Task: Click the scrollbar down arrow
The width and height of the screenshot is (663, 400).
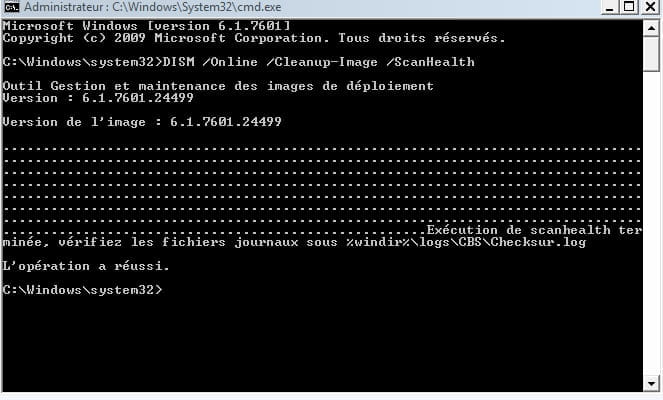Action: pyautogui.click(x=651, y=384)
